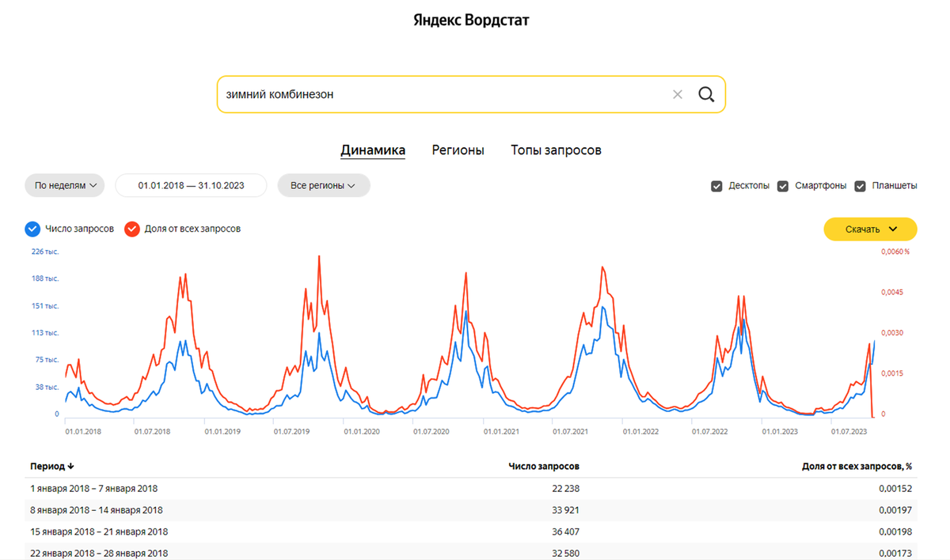Viewport: 950px width, 560px height.
Task: Click the value 22 238
Action: [565, 489]
